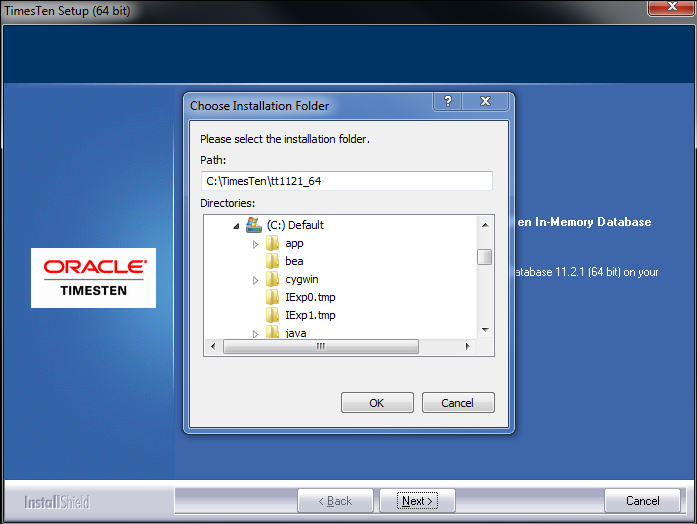Click the (C:) Default drive icon
Image resolution: width=697 pixels, height=524 pixels.
(x=254, y=225)
